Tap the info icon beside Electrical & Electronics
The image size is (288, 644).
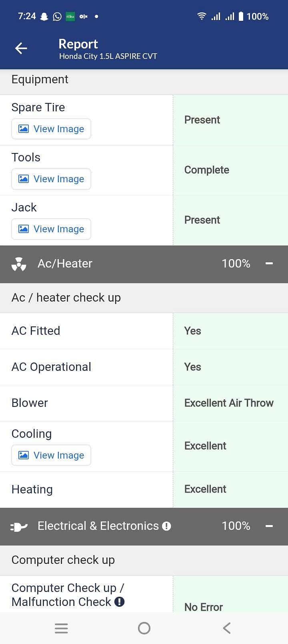pyautogui.click(x=167, y=526)
